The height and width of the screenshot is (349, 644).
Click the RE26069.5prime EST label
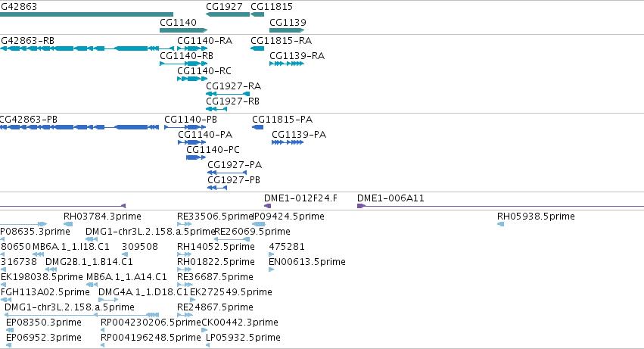[253, 232]
